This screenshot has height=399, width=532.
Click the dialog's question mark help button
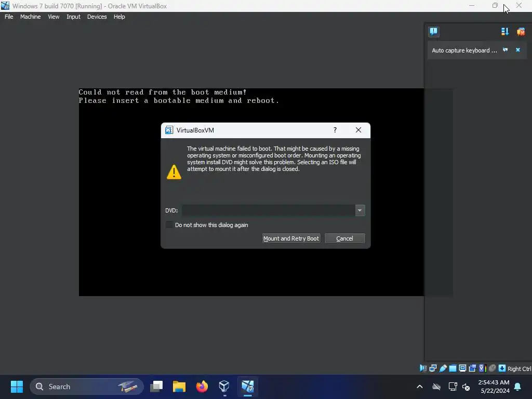coord(335,130)
